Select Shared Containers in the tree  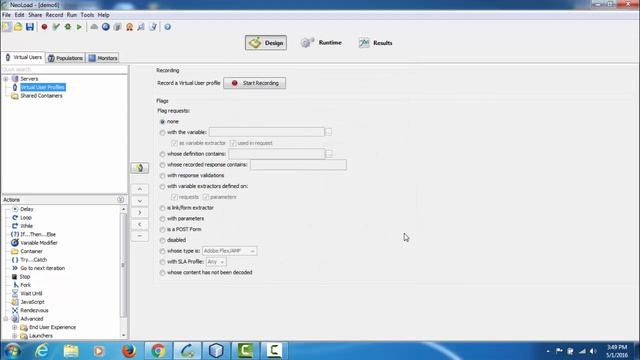click(41, 96)
